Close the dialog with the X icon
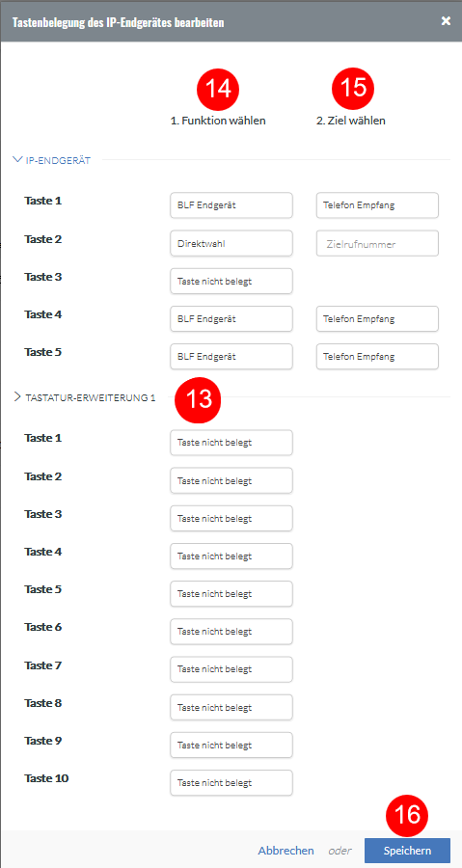The image size is (462, 868). pos(446,21)
